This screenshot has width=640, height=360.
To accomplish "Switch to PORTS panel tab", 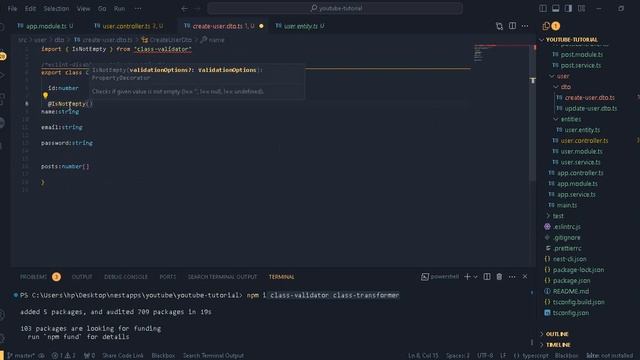I will tap(168, 277).
